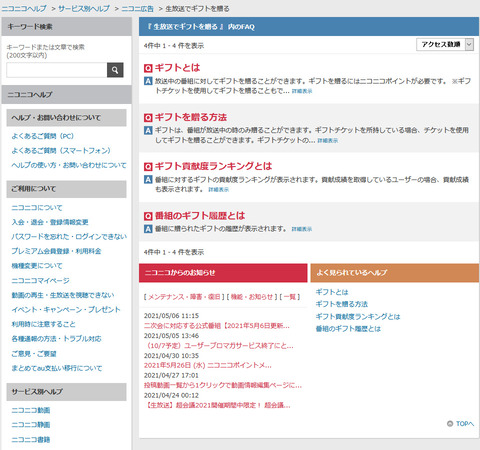This screenshot has height=450, width=480.
Task: Go to ニコニコ広告 in the breadcrumb
Action: pyautogui.click(x=137, y=9)
